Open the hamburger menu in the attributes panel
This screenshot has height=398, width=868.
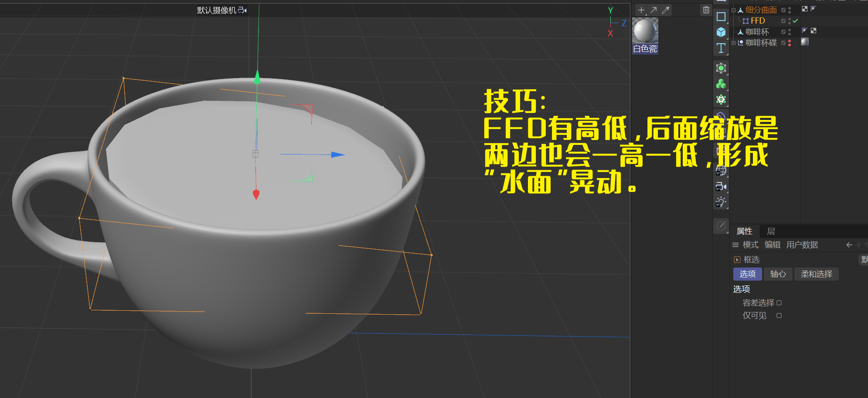click(x=735, y=245)
